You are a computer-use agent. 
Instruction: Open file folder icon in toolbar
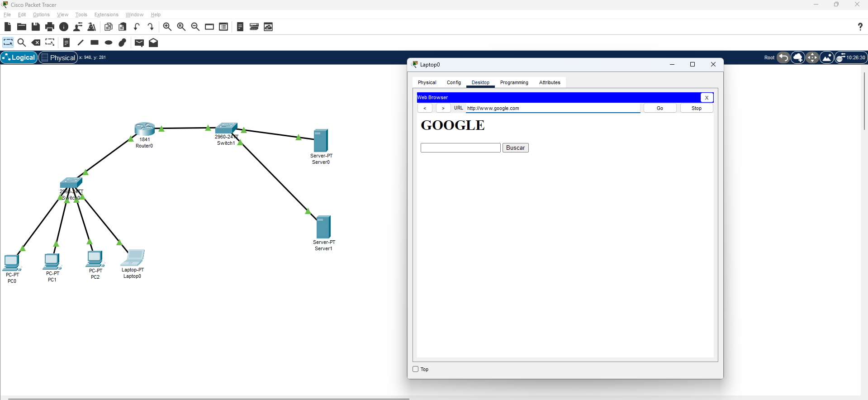[21, 27]
